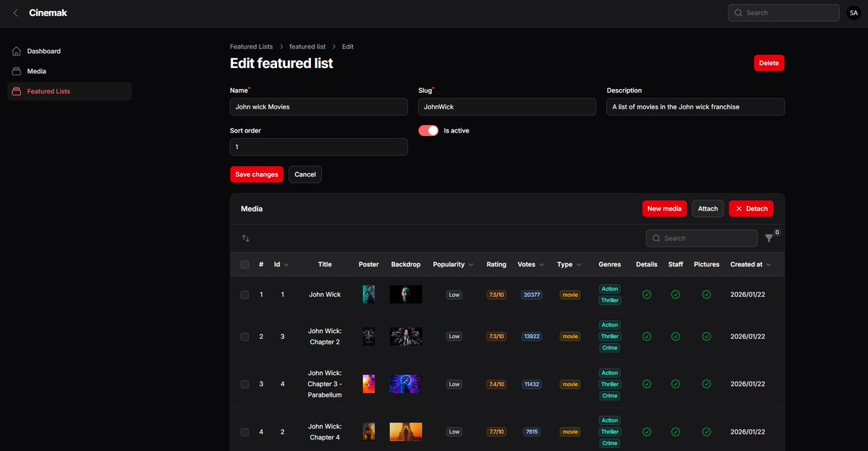
Task: Click the 13922 votes badge
Action: 532,337
